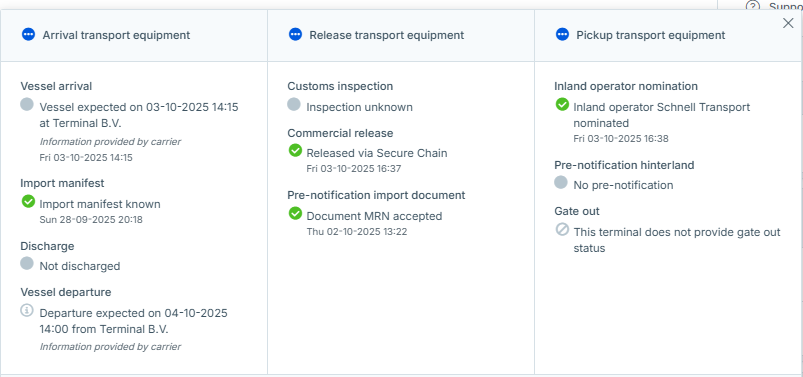Select the Arrival transport equipment heading
Image resolution: width=803 pixels, height=377 pixels.
116,35
